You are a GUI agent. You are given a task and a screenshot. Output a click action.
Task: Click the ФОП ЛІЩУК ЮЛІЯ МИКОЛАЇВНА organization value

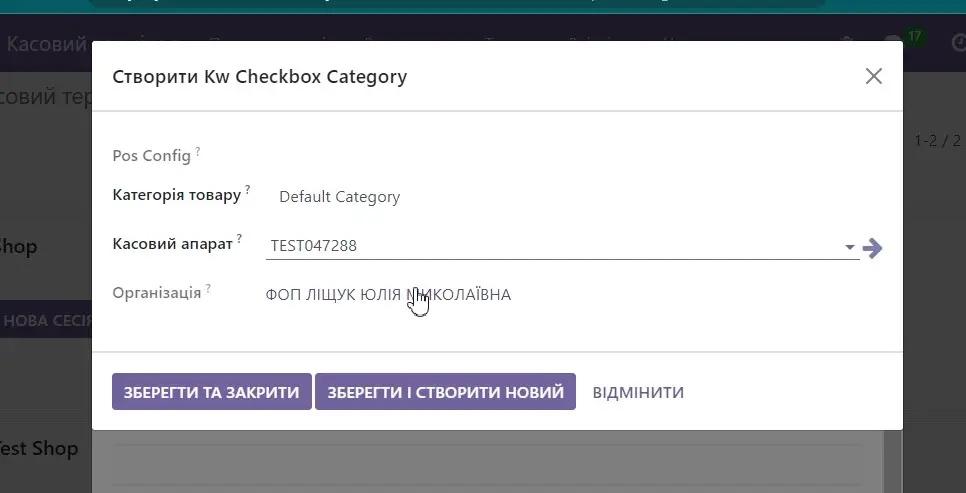[388, 295]
